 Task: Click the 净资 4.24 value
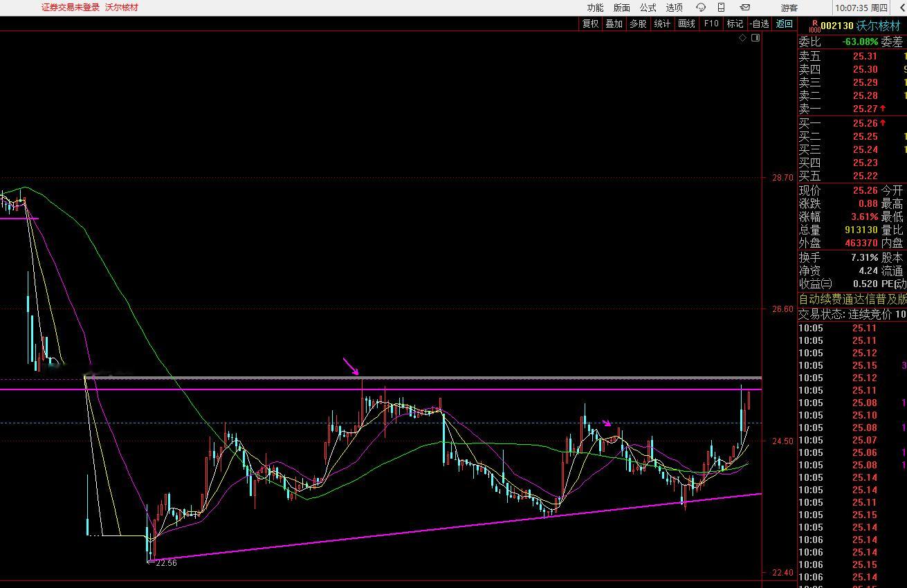click(868, 270)
